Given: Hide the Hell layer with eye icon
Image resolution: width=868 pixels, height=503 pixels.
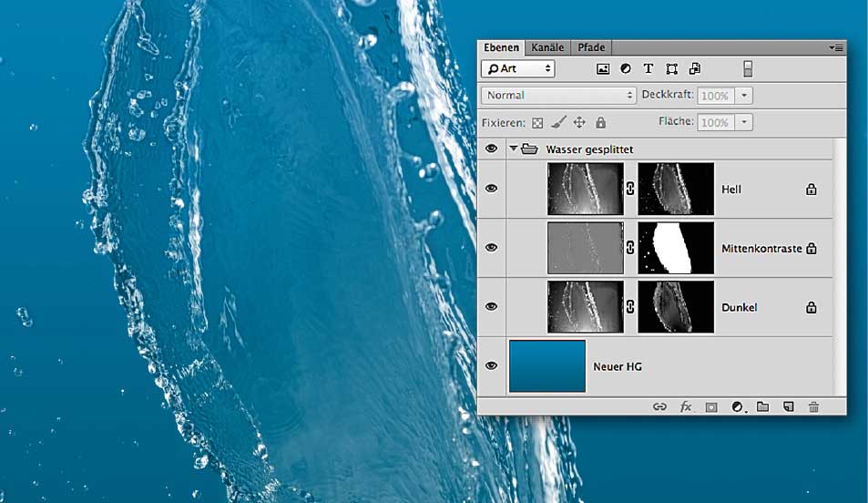Looking at the screenshot, I should (492, 189).
